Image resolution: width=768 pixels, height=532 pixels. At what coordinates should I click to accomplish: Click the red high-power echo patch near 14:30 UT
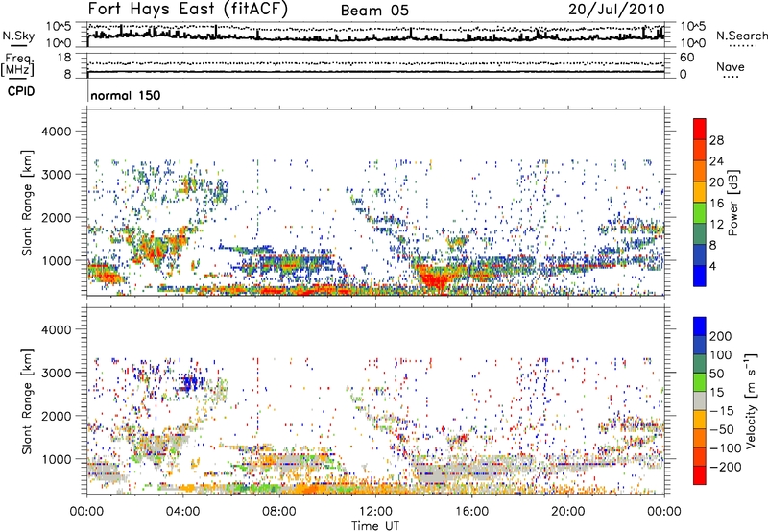pos(435,278)
